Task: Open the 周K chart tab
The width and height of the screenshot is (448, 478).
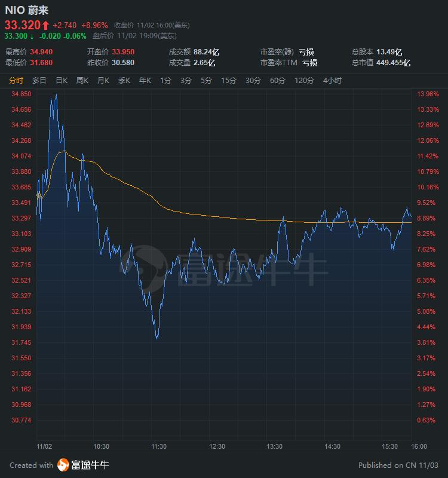Action: (x=82, y=81)
